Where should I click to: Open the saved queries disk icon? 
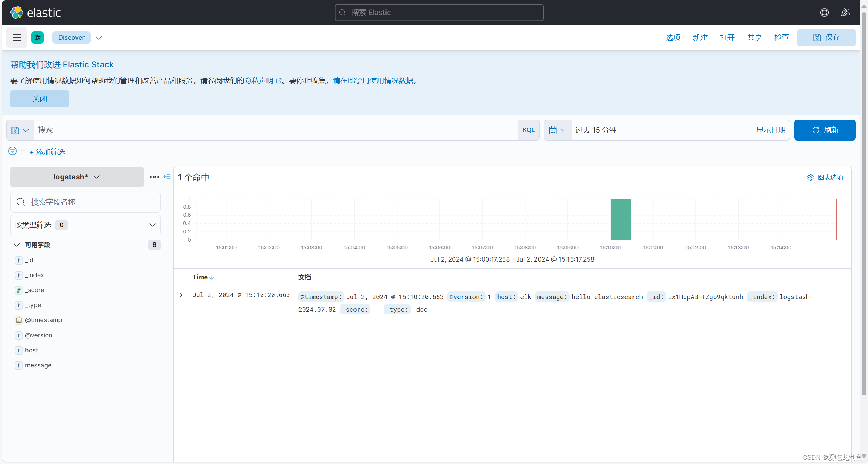20,130
